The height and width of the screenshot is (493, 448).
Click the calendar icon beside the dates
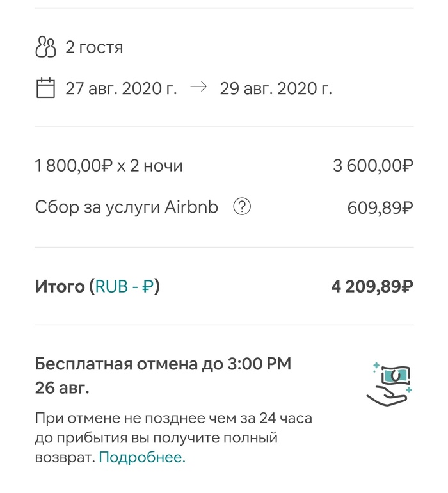[45, 88]
